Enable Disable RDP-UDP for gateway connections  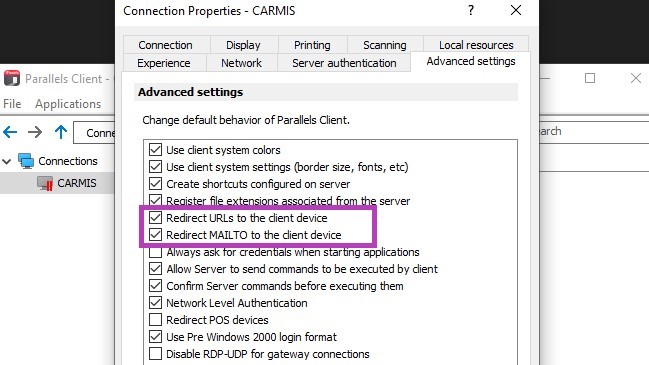155,354
